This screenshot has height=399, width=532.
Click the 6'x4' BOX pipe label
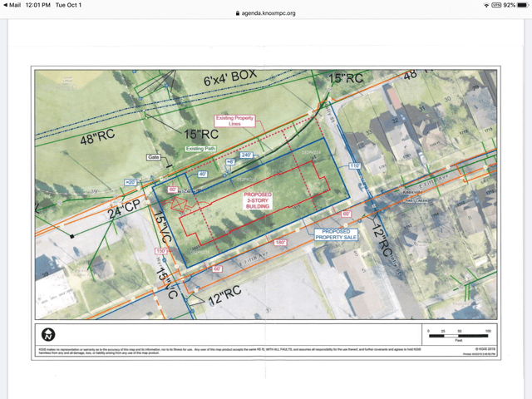230,81
